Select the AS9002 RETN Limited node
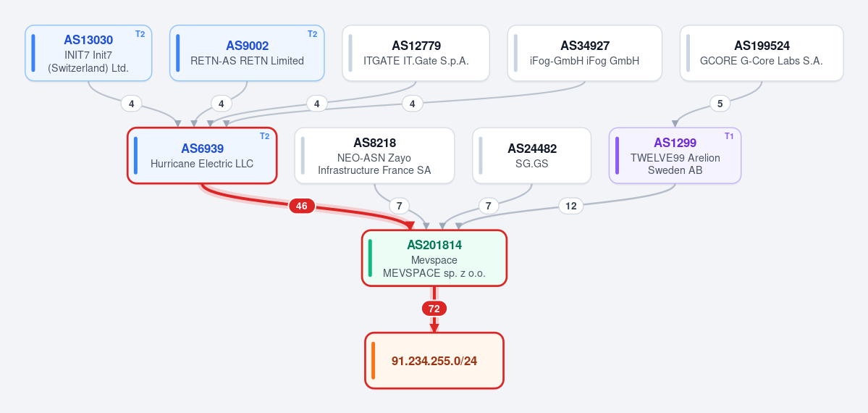The height and width of the screenshot is (413, 868). tap(247, 53)
